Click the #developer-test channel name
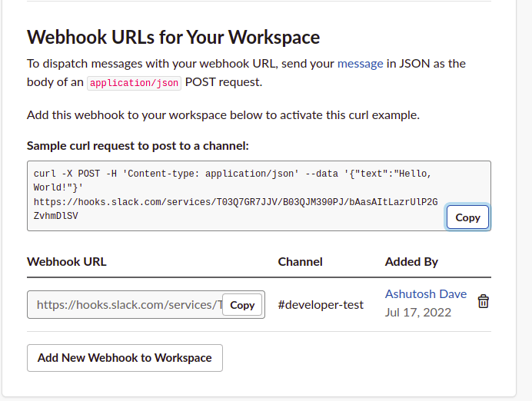 (x=321, y=305)
